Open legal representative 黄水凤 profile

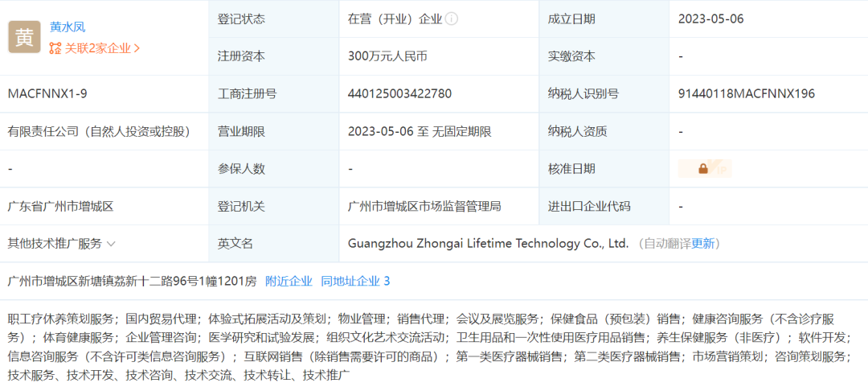[x=68, y=27]
